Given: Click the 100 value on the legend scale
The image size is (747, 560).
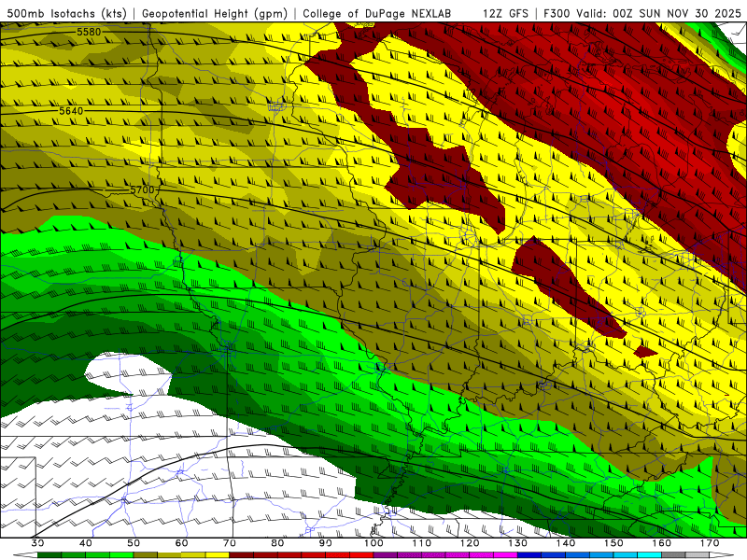Looking at the screenshot, I should [373, 543].
